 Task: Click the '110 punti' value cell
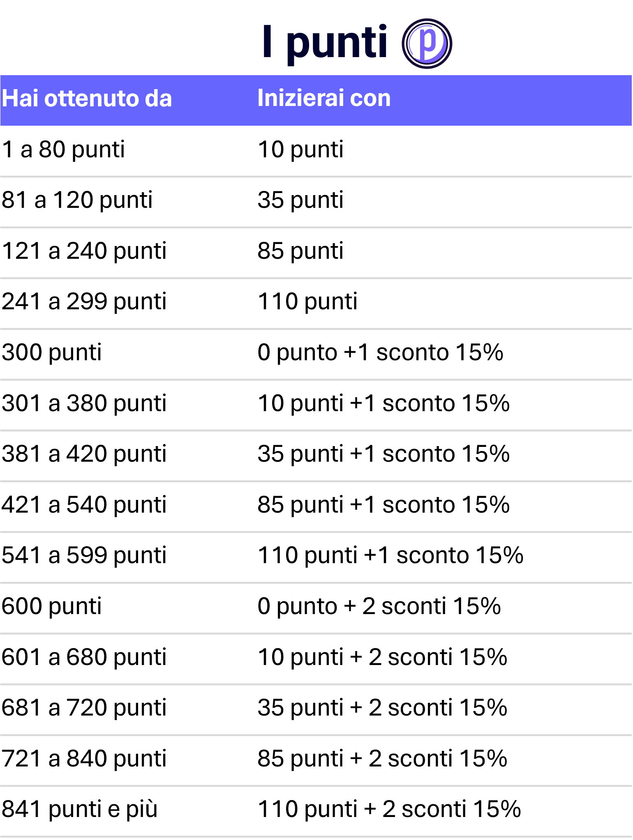307,302
